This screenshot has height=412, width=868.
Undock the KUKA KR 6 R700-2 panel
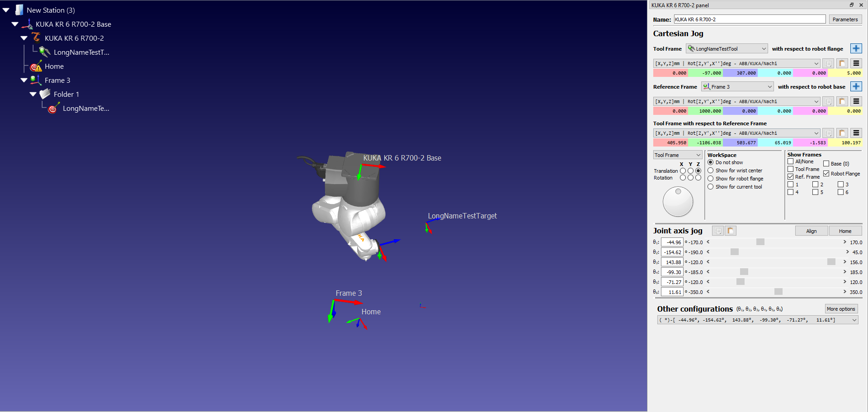[x=852, y=5]
